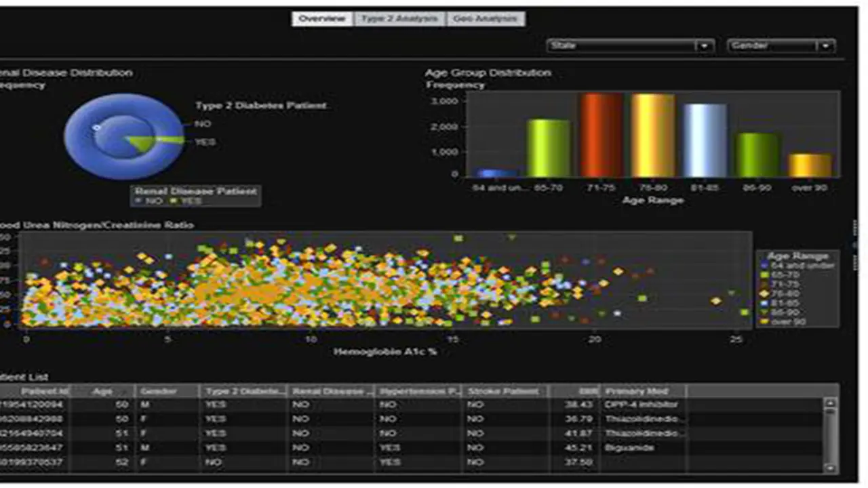Click the 64 and under legend marker

765,266
